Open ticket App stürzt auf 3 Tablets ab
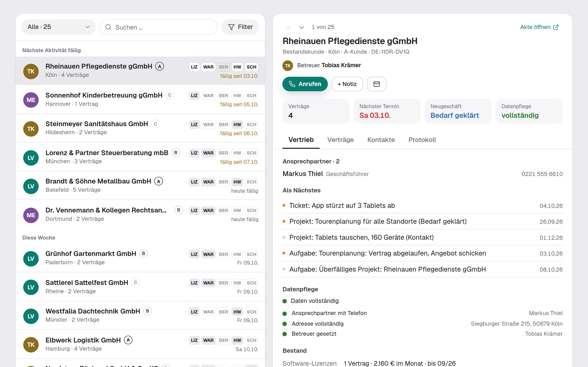 (x=422, y=206)
